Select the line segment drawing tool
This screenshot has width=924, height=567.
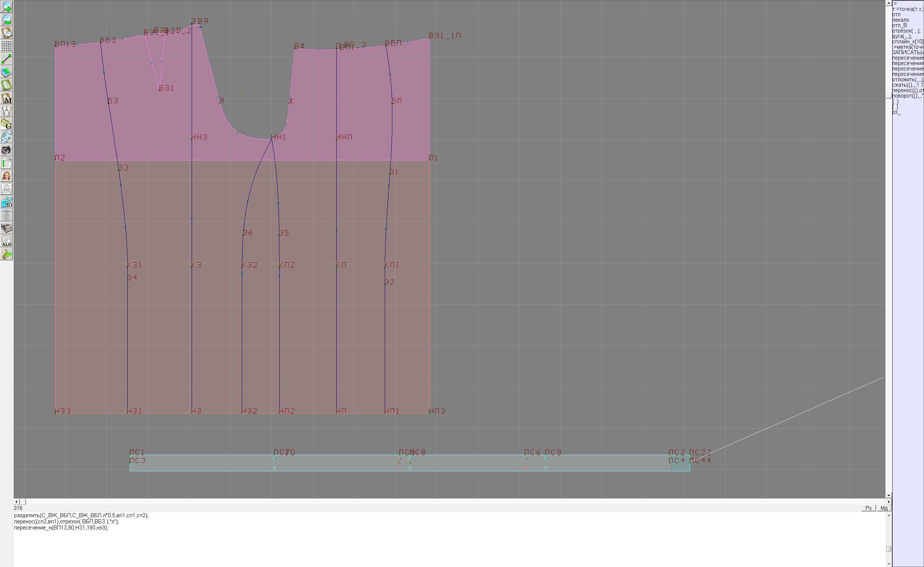[6, 59]
